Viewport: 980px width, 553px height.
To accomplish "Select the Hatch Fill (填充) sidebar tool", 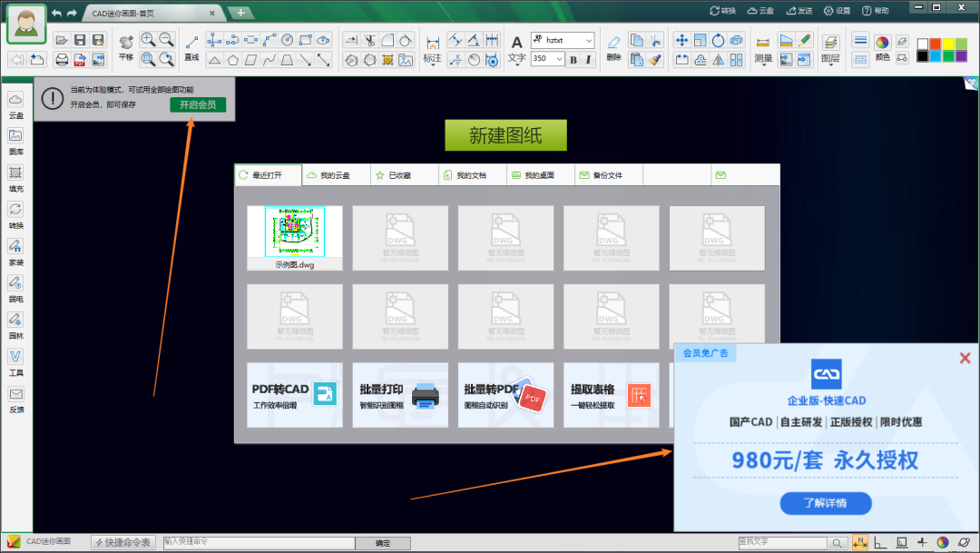I will [x=15, y=179].
